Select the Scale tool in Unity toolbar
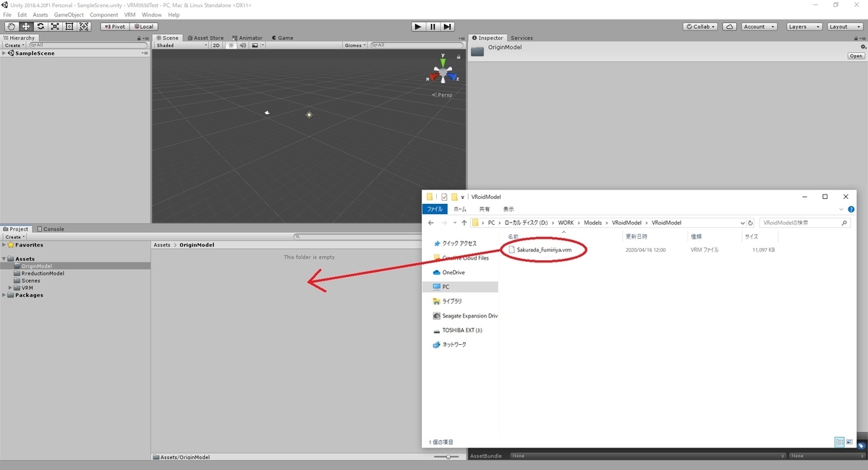Image resolution: width=868 pixels, height=470 pixels. tap(55, 27)
